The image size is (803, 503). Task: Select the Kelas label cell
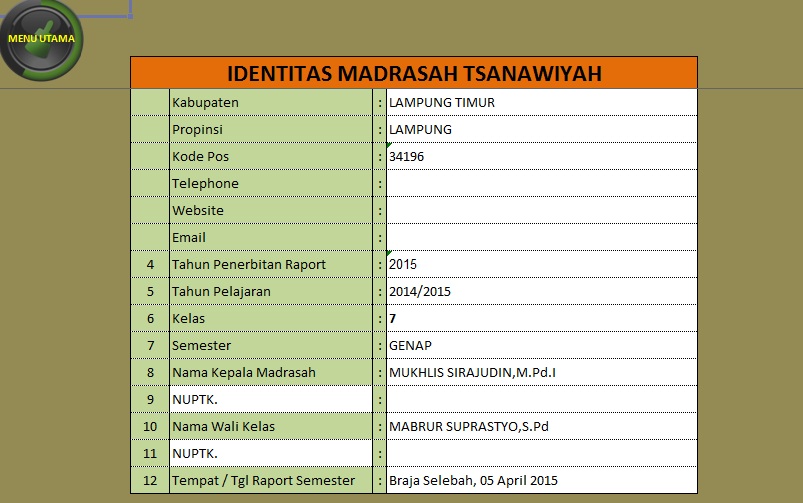pos(271,319)
